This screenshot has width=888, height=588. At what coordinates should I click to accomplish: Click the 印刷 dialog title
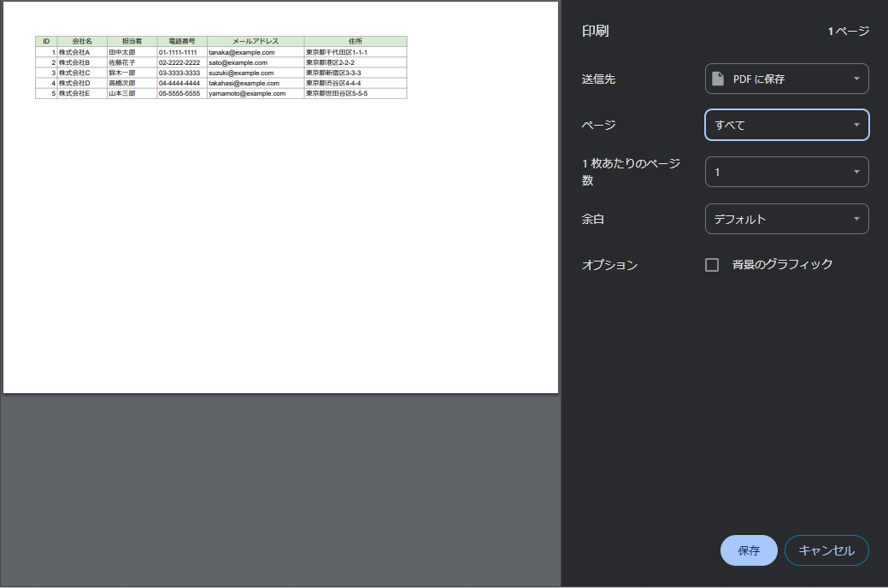(x=595, y=31)
